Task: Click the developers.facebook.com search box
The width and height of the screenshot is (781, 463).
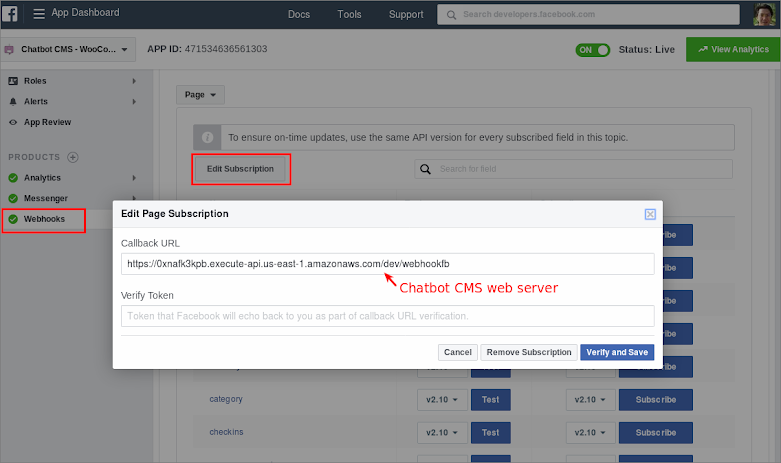Action: coord(588,14)
